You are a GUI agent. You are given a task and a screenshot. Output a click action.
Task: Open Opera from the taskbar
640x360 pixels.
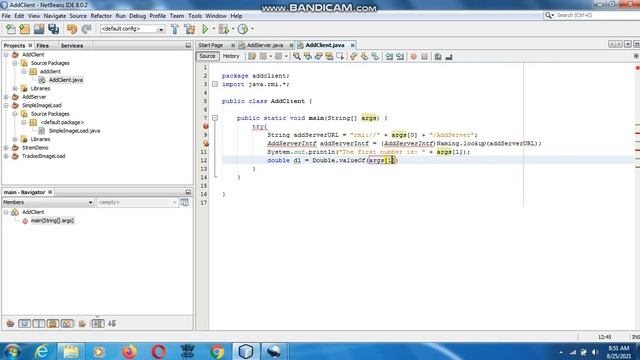[x=158, y=351]
